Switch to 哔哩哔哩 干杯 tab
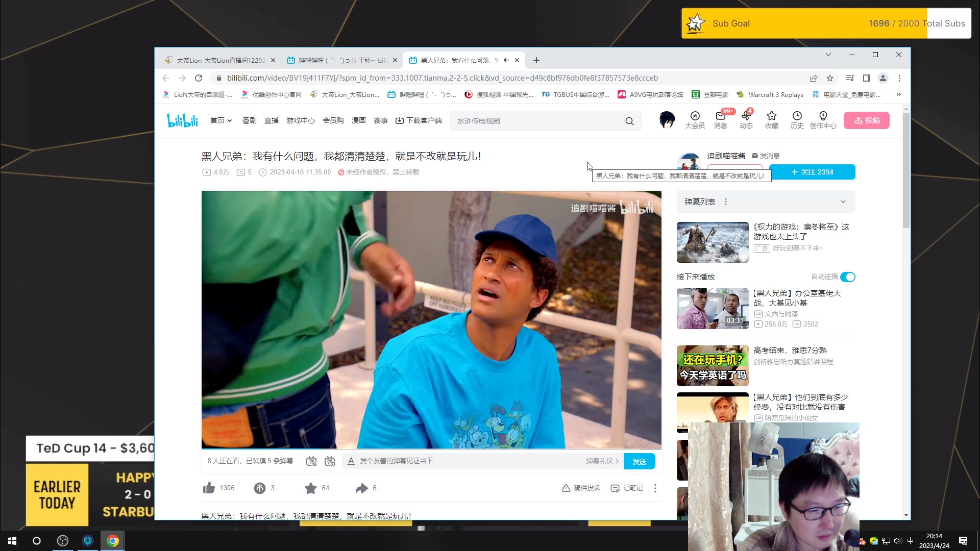Image resolution: width=980 pixels, height=551 pixels. [x=342, y=60]
